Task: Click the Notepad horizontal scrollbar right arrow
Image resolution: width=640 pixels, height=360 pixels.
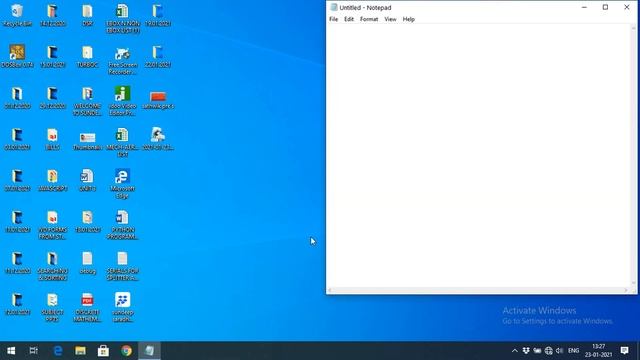Action: 626,291
